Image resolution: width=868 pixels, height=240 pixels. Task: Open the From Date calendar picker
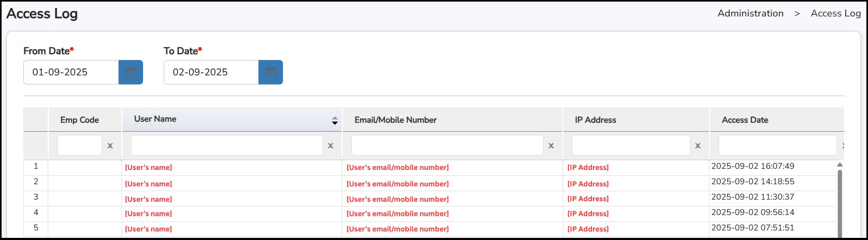coord(130,72)
